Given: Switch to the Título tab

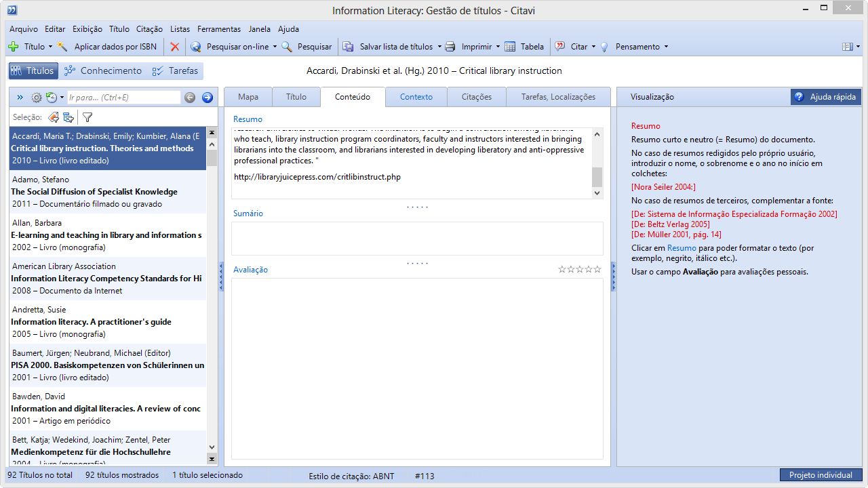Looking at the screenshot, I should click(x=296, y=97).
